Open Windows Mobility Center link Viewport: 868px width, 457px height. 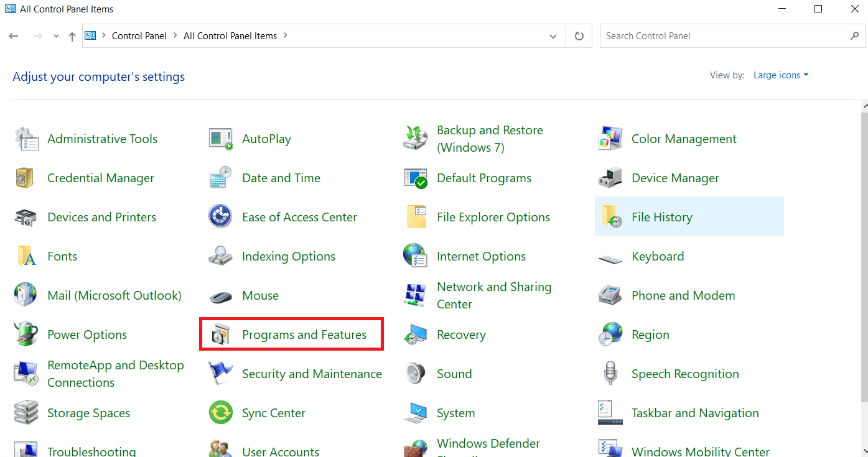click(701, 451)
